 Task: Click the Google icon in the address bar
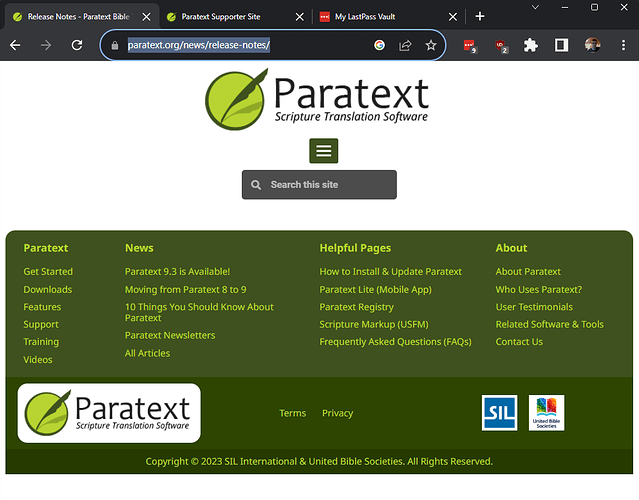tap(379, 45)
